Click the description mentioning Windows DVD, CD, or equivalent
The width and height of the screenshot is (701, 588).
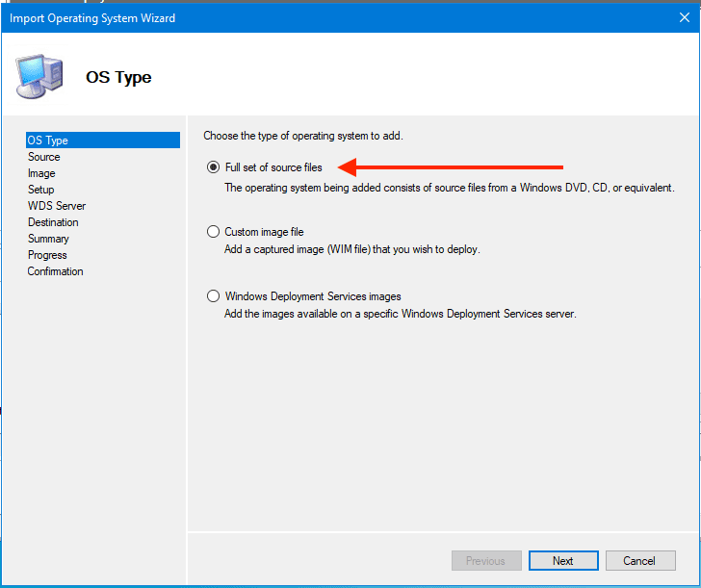(x=450, y=188)
